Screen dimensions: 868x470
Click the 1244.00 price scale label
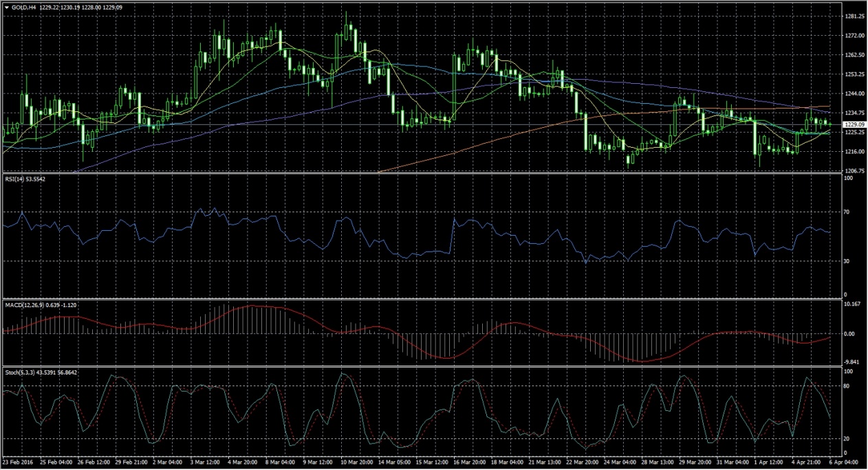pyautogui.click(x=854, y=93)
